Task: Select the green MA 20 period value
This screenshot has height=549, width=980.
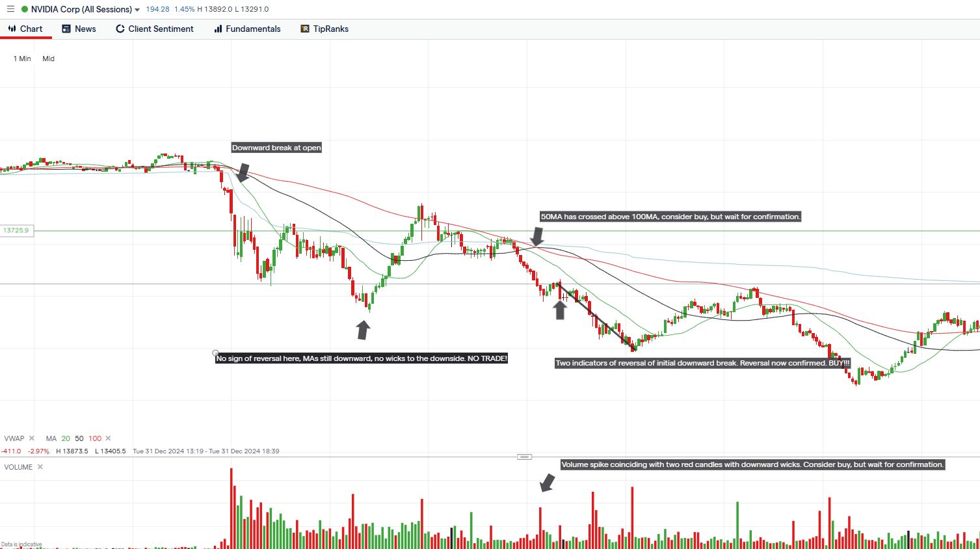Action: [x=66, y=438]
